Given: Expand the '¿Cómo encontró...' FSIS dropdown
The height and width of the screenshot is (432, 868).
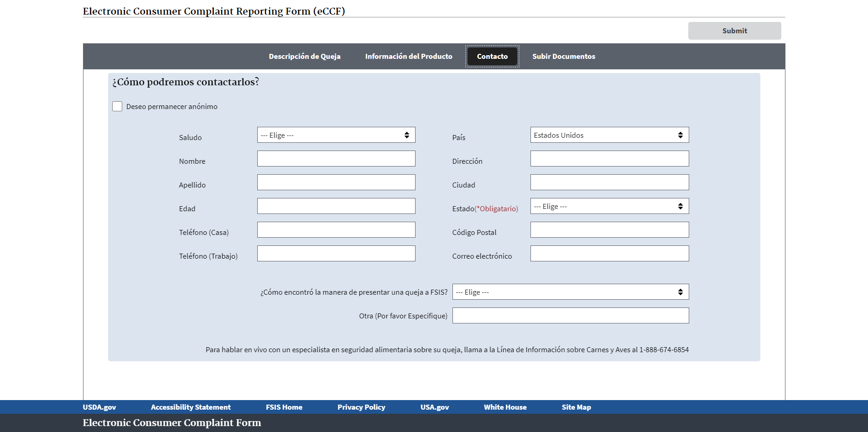Looking at the screenshot, I should pyautogui.click(x=570, y=292).
